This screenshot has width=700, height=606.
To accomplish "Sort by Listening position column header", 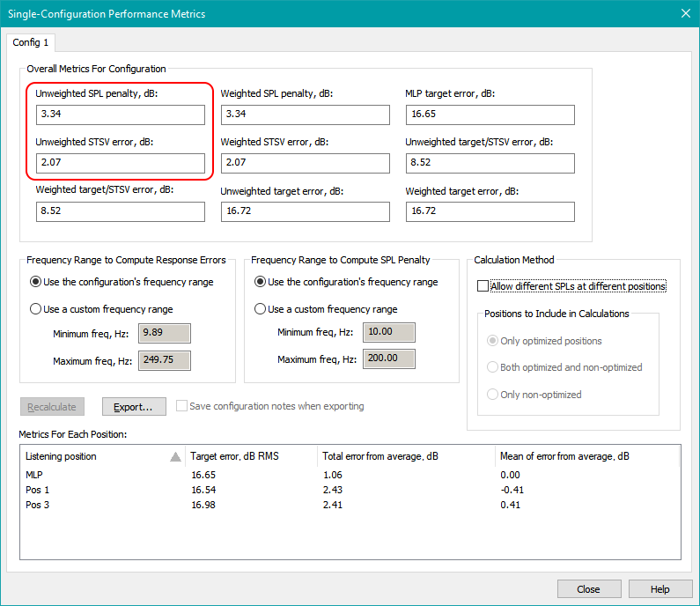I will [102, 456].
